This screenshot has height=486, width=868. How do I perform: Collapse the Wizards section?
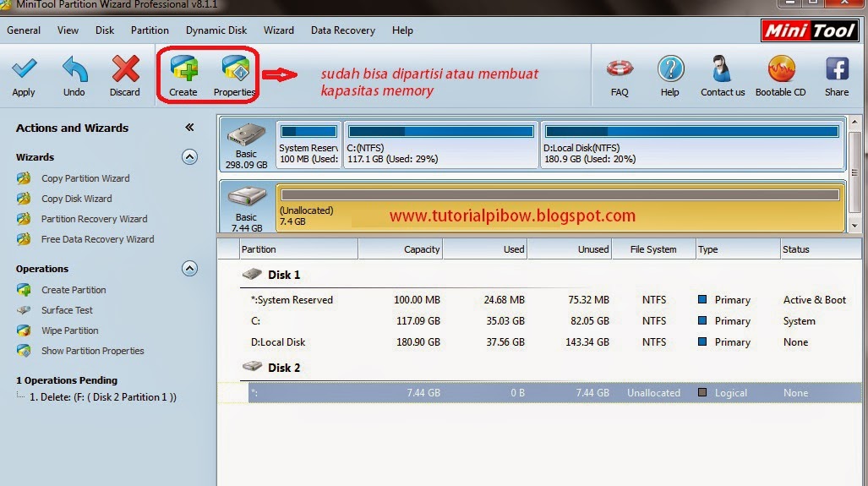189,157
